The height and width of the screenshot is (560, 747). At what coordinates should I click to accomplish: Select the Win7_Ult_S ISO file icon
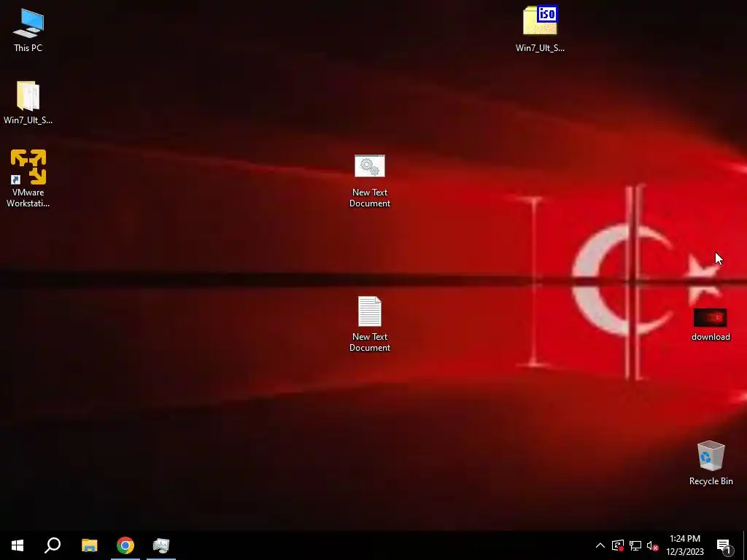[541, 28]
